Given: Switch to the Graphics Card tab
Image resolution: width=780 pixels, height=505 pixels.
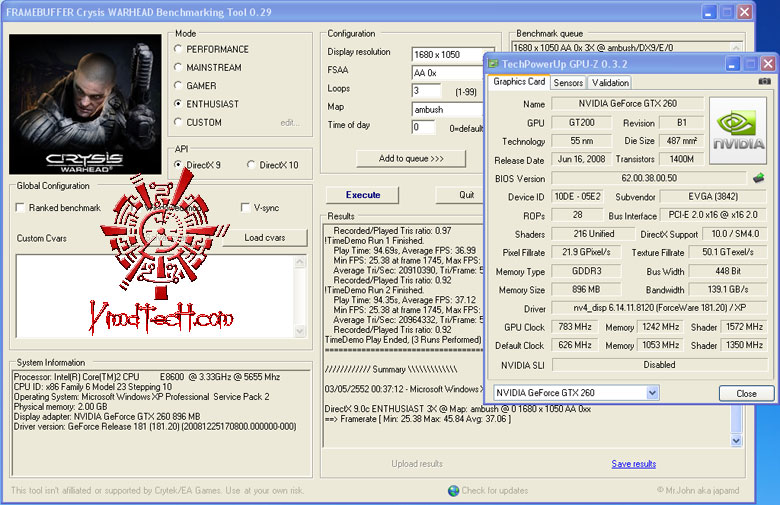Looking at the screenshot, I should click(x=519, y=82).
